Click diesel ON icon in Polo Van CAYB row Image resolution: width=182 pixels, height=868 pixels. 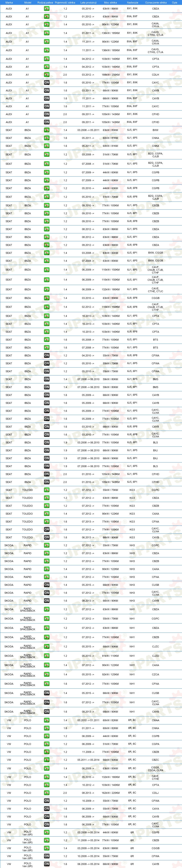point(47,864)
